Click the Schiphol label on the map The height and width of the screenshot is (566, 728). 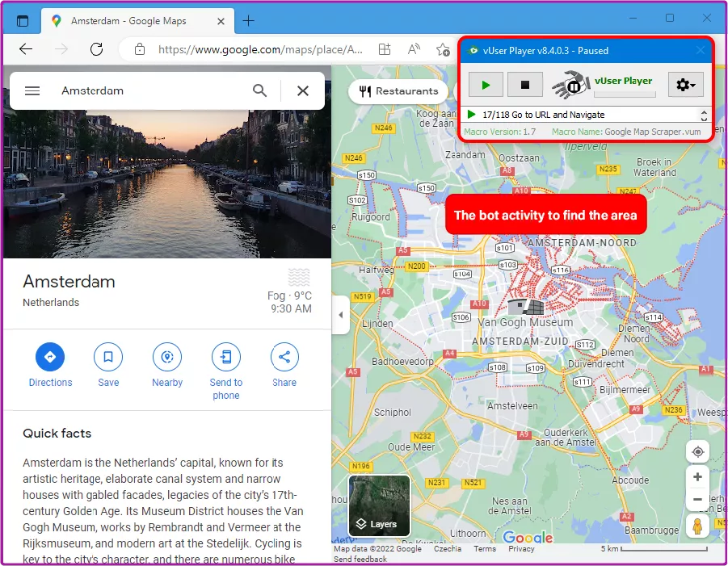click(x=393, y=413)
